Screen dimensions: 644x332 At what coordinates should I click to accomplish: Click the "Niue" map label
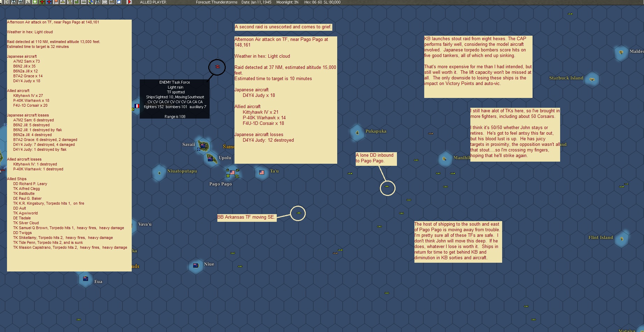[x=209, y=264]
